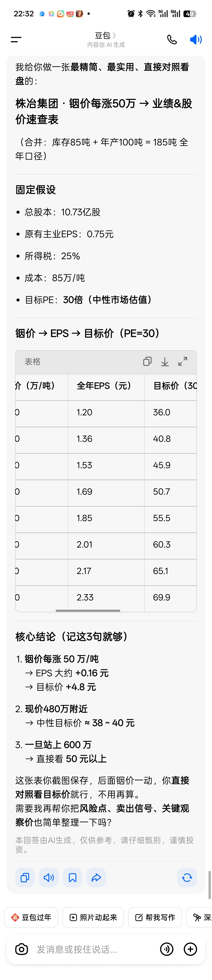Copy the table with the copy icon
The width and height of the screenshot is (212, 980).
click(147, 361)
